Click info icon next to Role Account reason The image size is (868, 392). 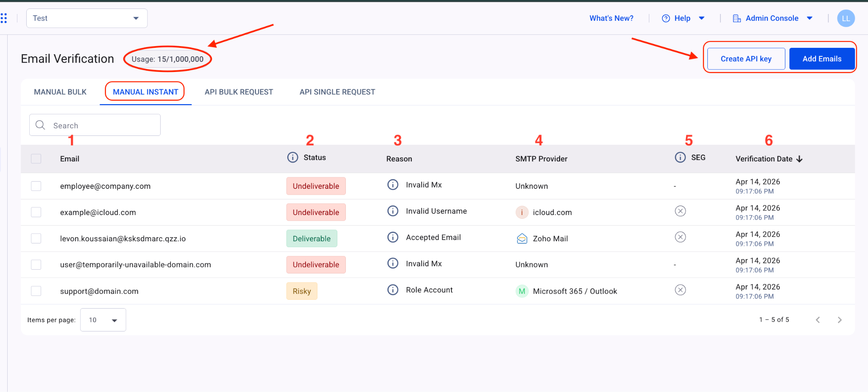pyautogui.click(x=393, y=290)
